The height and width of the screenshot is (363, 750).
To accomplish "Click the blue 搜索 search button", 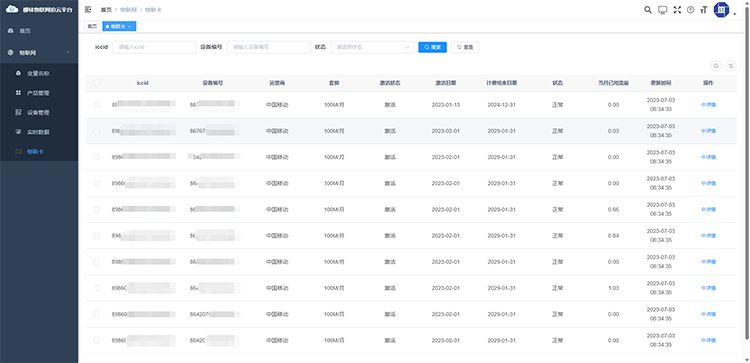I will point(432,47).
